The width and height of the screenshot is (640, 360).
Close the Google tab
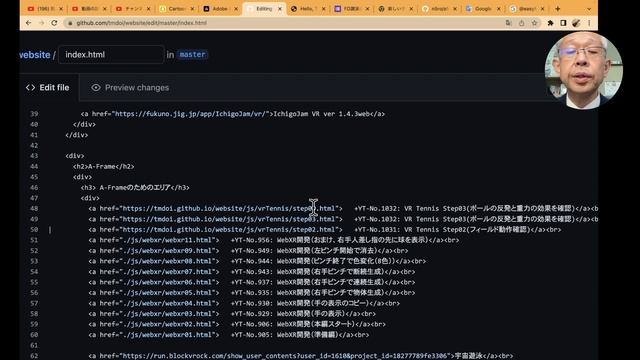[x=498, y=9]
